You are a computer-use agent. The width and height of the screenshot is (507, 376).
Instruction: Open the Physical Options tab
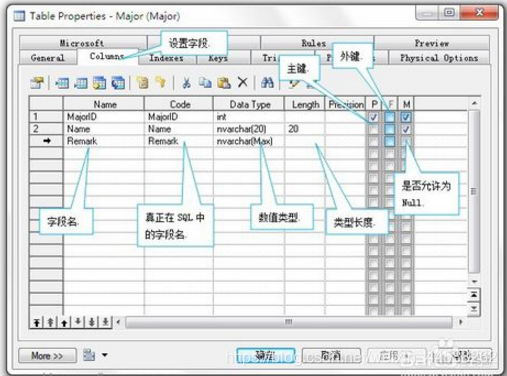(439, 58)
